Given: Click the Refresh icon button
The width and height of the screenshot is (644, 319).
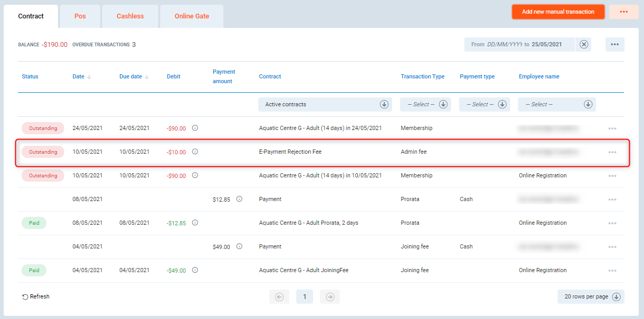Looking at the screenshot, I should (x=25, y=297).
